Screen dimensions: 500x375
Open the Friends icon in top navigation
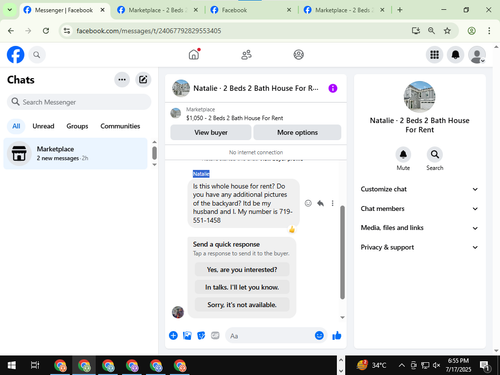246,55
